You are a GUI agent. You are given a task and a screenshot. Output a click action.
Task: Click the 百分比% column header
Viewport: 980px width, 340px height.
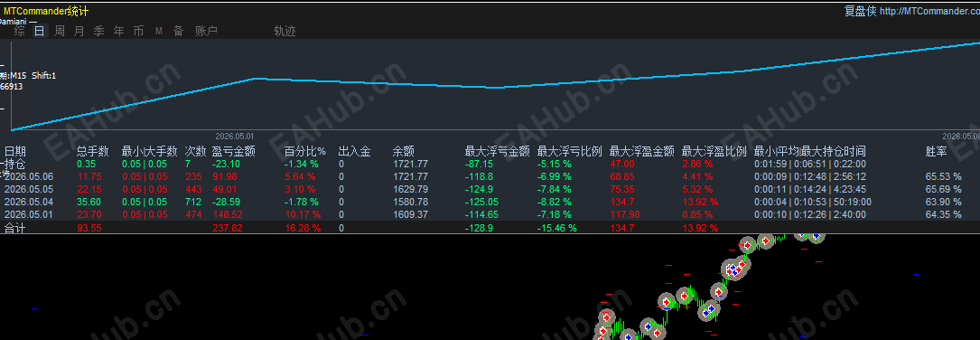[305, 151]
